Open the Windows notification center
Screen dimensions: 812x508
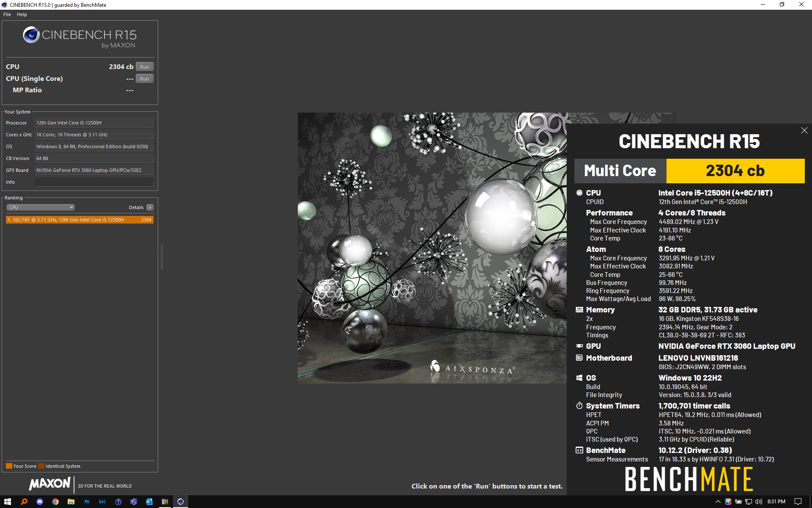[798, 502]
